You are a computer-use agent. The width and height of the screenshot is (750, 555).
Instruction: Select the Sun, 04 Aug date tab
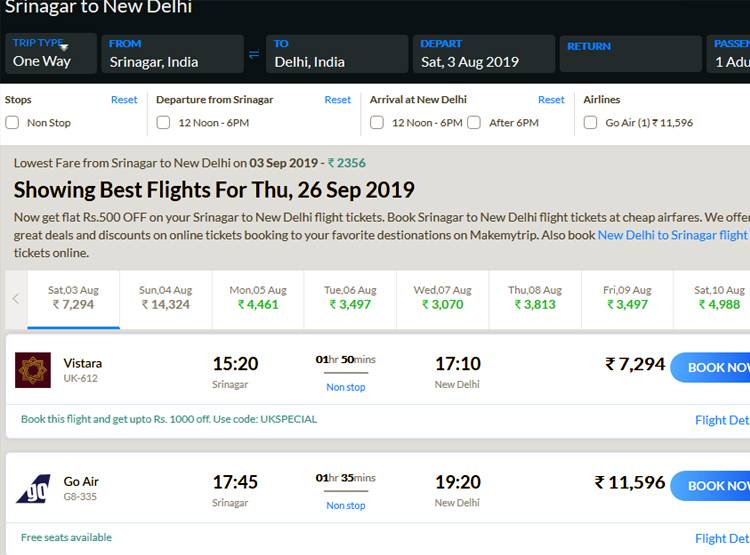(x=165, y=298)
